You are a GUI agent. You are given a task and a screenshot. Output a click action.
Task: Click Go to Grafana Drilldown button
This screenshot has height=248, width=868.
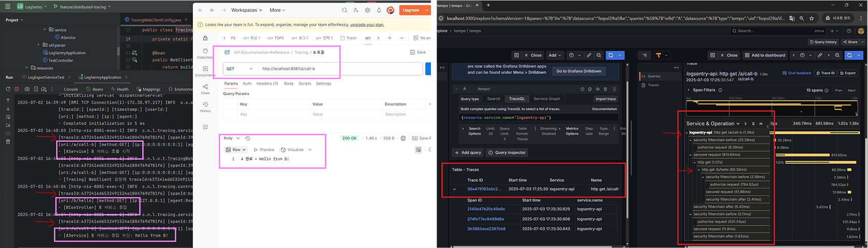point(579,71)
